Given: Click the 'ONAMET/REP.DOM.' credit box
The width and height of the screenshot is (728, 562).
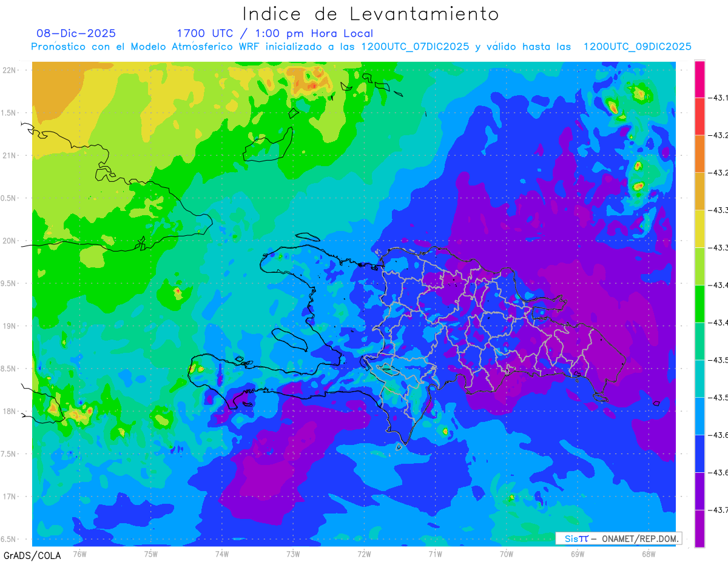Looking at the screenshot, I should [618, 538].
